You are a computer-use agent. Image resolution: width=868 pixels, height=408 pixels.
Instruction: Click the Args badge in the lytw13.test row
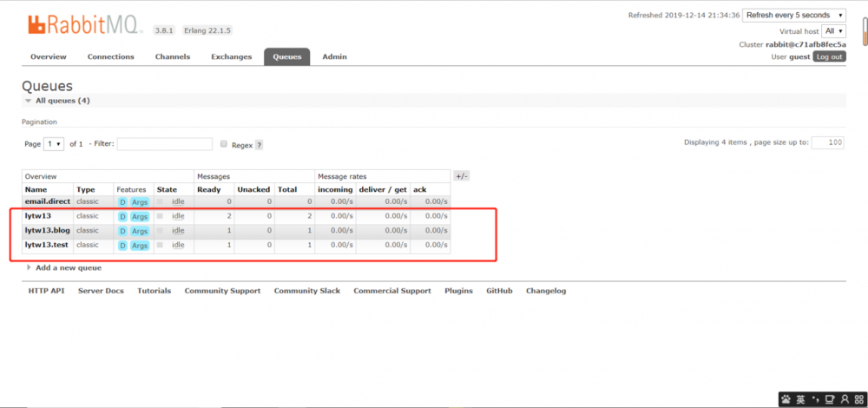coord(140,246)
